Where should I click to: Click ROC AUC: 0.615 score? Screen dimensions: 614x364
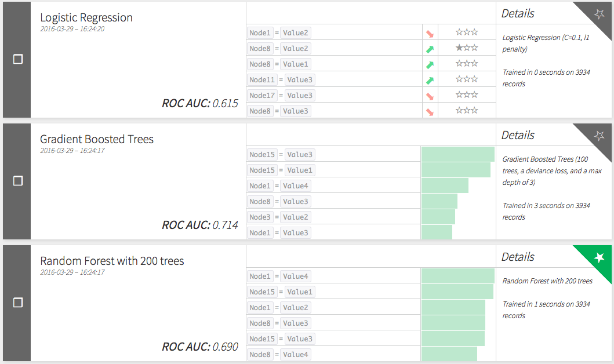point(200,103)
